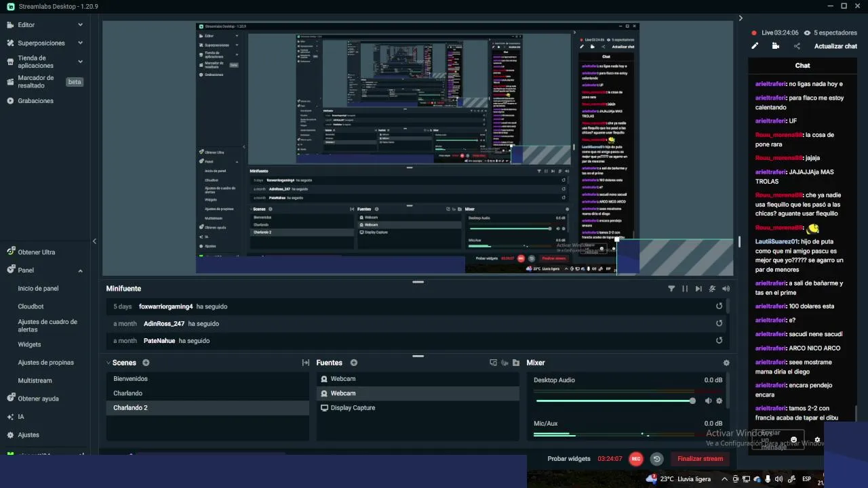Open Desktop Audio settings gear
Screen dimensions: 868x488
pyautogui.click(x=719, y=401)
